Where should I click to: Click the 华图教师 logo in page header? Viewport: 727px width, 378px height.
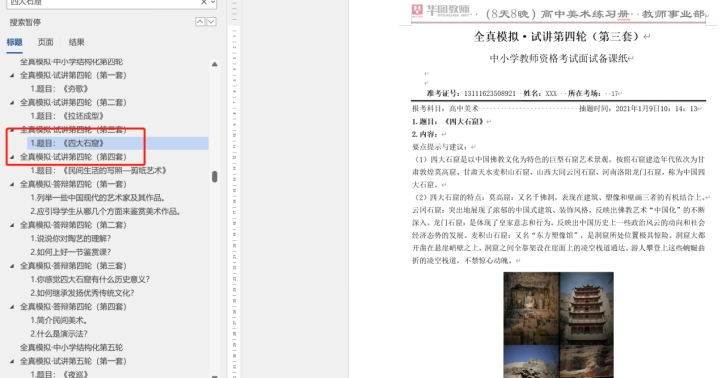pyautogui.click(x=441, y=10)
